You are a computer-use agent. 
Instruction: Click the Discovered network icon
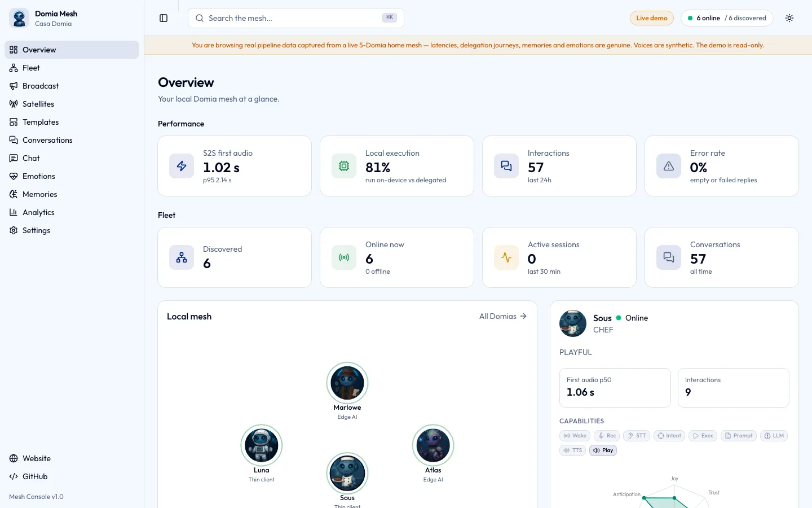click(x=182, y=257)
